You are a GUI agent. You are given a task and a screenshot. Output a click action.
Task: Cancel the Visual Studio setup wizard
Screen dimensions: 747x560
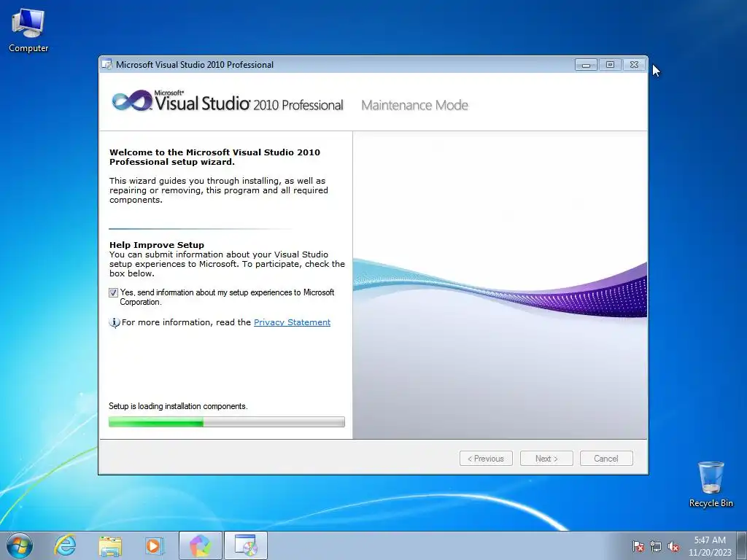pos(606,459)
